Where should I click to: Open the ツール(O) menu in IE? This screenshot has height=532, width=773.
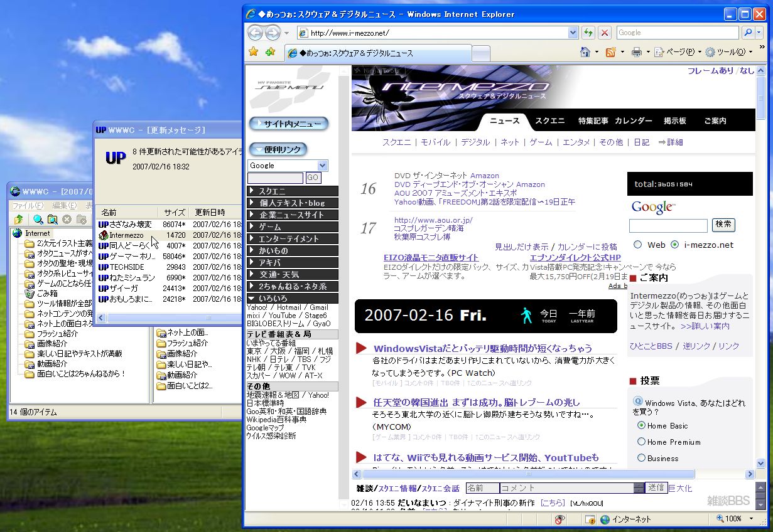pos(728,52)
